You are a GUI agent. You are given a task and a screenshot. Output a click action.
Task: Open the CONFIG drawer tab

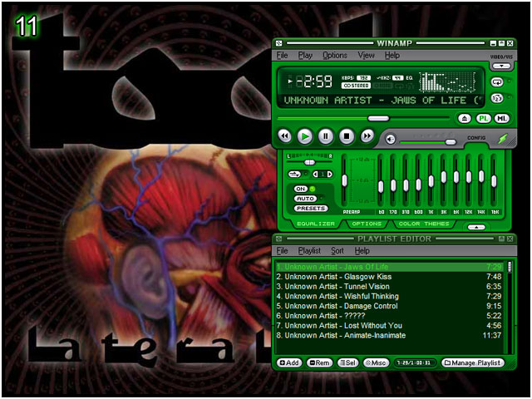point(476,138)
